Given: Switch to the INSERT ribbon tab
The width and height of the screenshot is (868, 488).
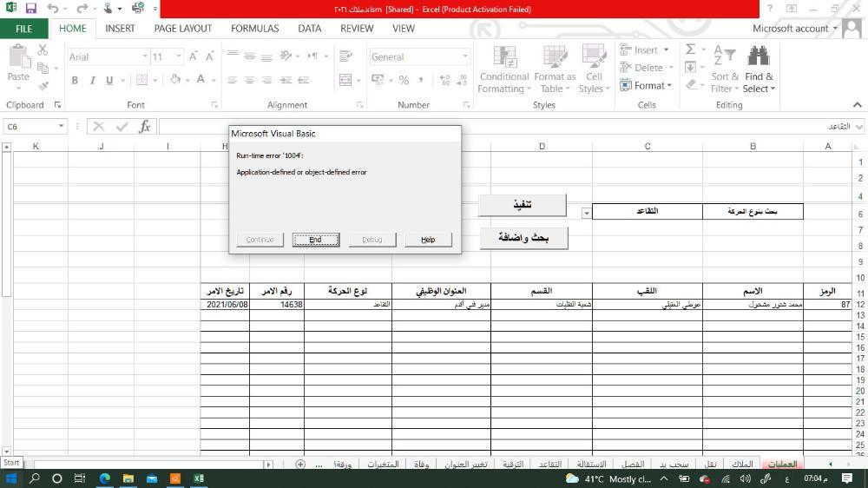Looking at the screenshot, I should click(120, 29).
